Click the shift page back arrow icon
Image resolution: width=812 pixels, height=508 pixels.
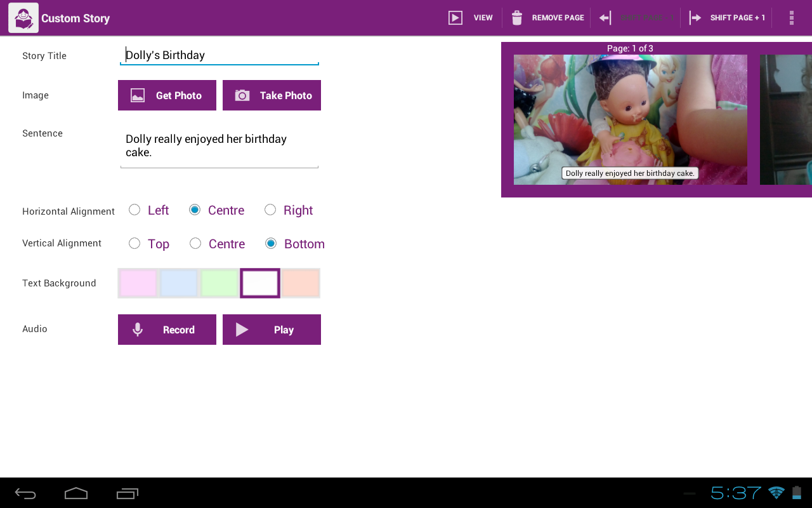click(605, 18)
